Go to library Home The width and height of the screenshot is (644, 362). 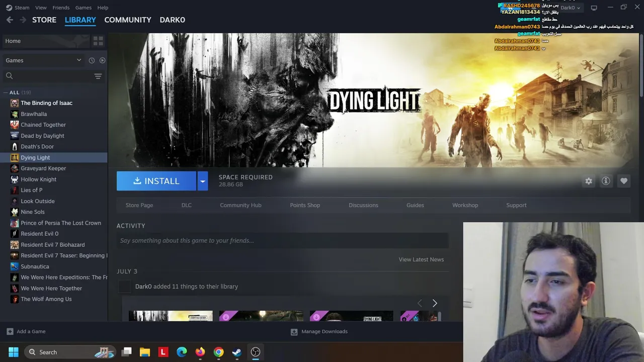coord(45,41)
